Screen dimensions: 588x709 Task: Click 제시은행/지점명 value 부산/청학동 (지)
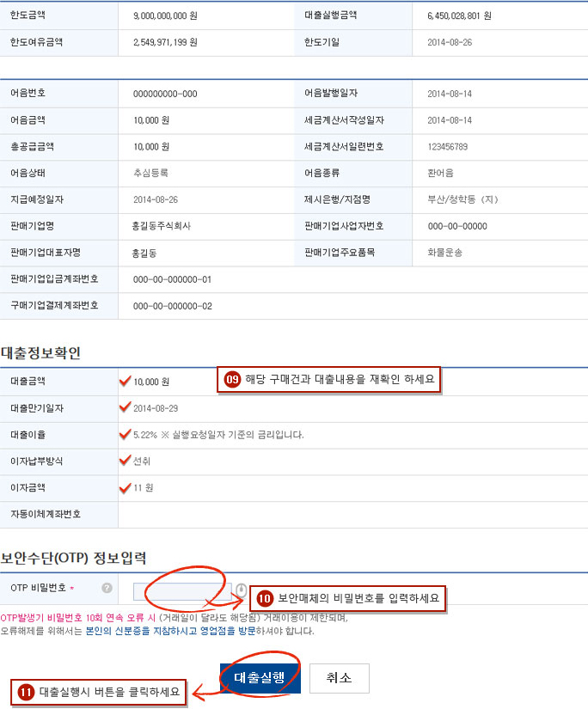tap(462, 199)
